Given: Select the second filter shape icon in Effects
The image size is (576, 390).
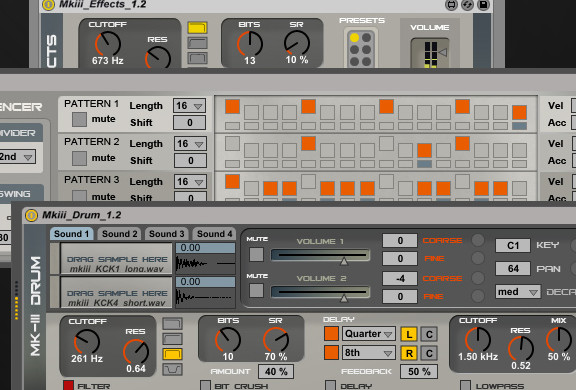Looking at the screenshot, I should [197, 43].
